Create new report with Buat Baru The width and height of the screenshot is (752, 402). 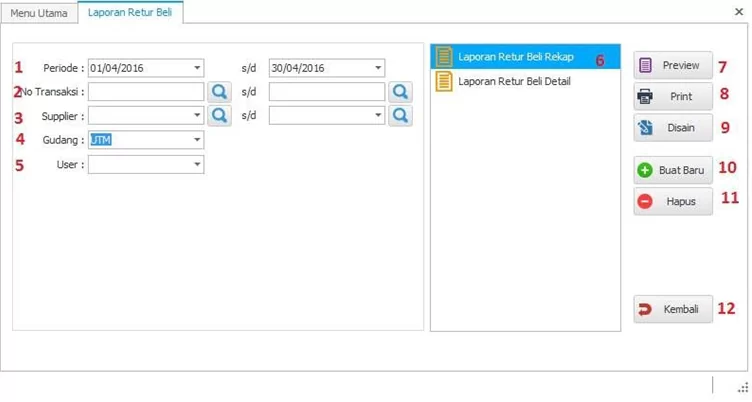tap(672, 170)
